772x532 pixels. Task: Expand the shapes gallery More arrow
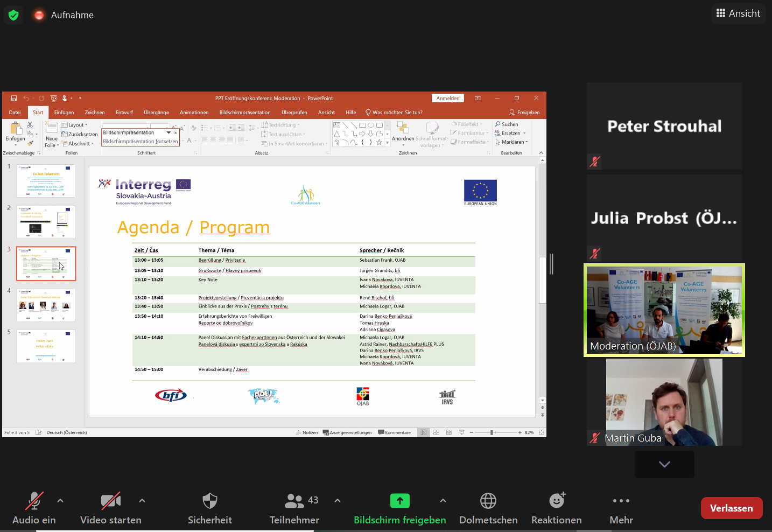pyautogui.click(x=387, y=143)
